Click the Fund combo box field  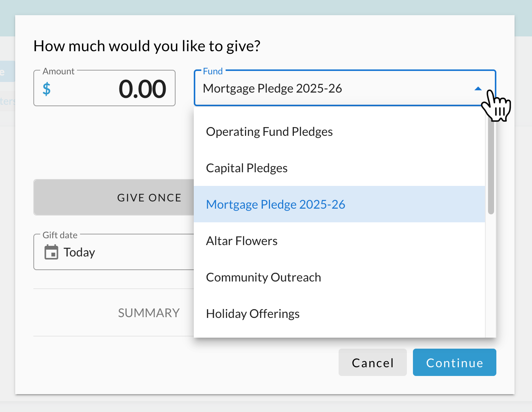tap(345, 88)
